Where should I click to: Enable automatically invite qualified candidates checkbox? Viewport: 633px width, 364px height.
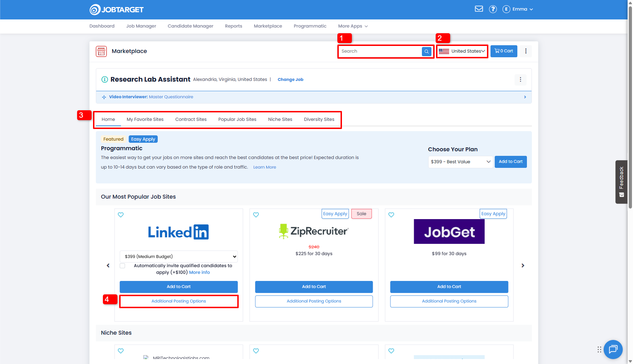click(122, 266)
